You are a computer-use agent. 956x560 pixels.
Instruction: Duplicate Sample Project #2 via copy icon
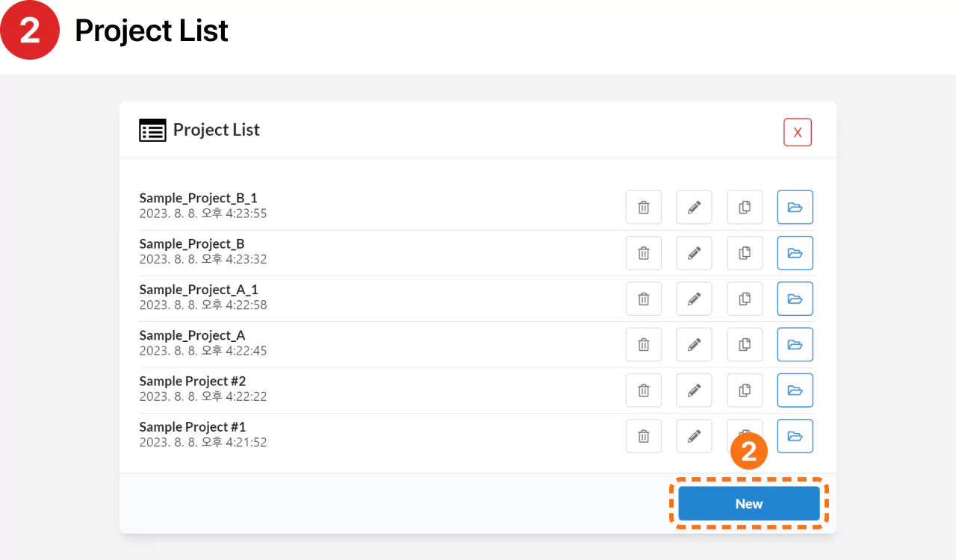coord(745,390)
